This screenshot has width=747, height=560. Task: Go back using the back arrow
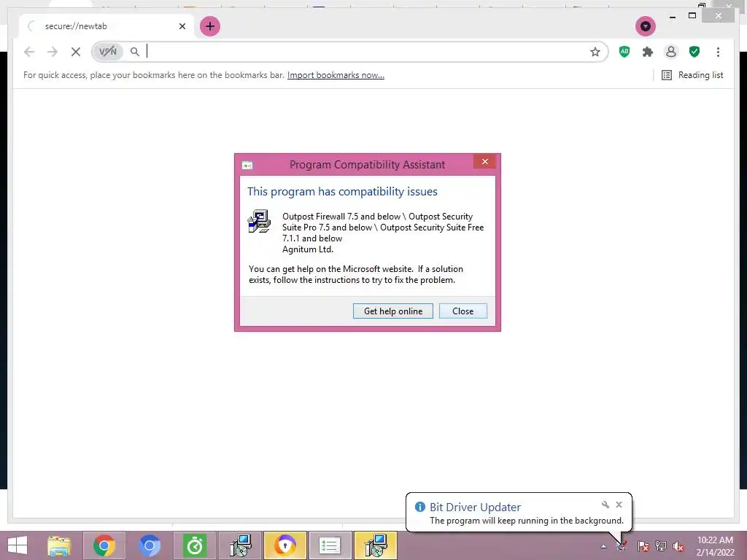click(29, 52)
